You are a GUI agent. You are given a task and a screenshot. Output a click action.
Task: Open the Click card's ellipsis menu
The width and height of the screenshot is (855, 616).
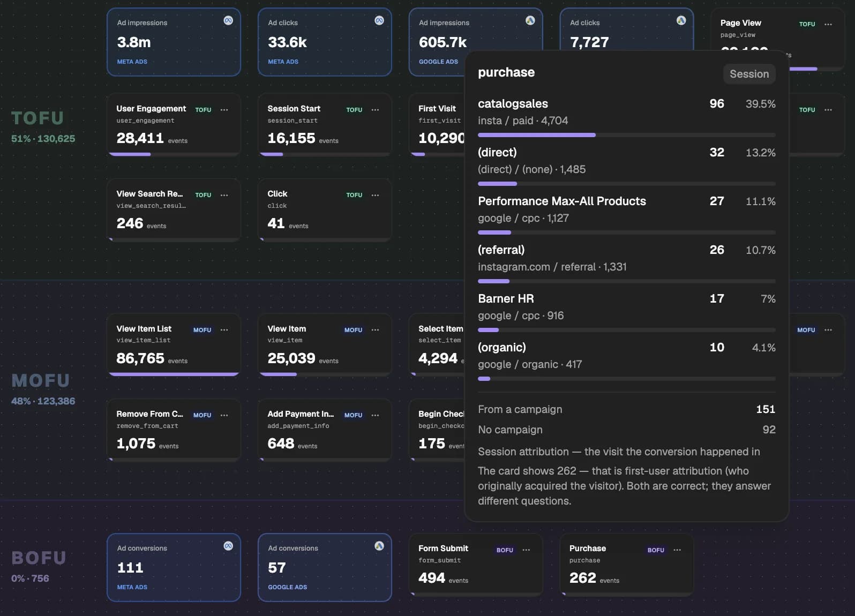click(x=375, y=195)
